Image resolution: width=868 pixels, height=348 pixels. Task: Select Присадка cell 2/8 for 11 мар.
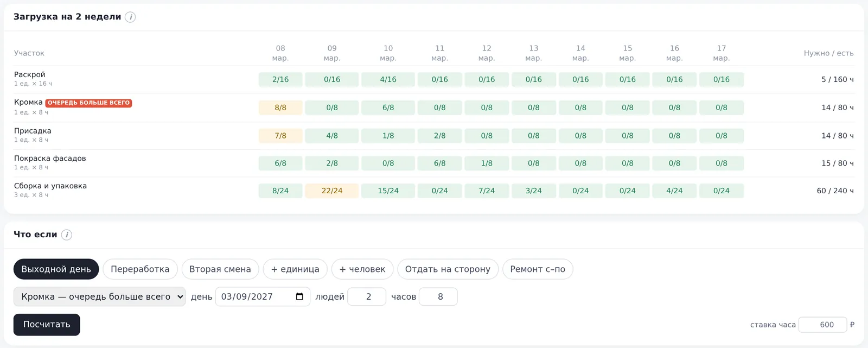coord(440,136)
